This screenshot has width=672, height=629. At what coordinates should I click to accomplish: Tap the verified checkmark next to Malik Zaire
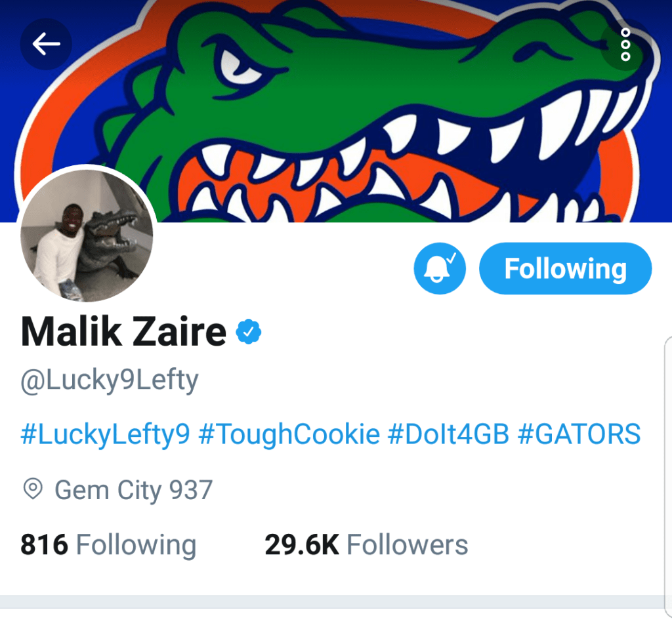pos(249,331)
